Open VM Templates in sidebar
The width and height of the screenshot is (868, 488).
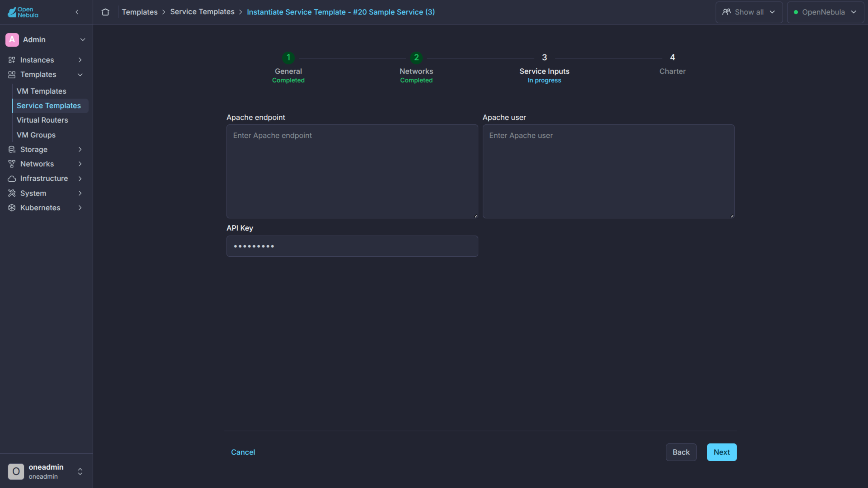42,91
